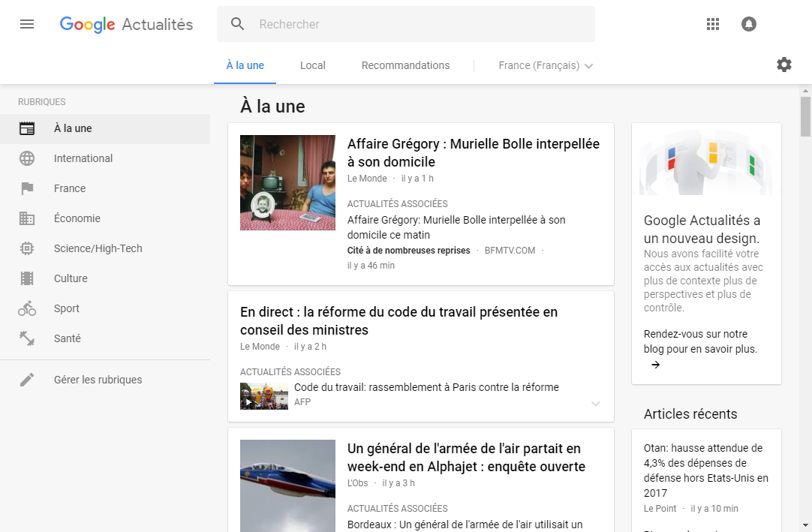
Task: Click the Économie building icon
Action: [x=27, y=218]
